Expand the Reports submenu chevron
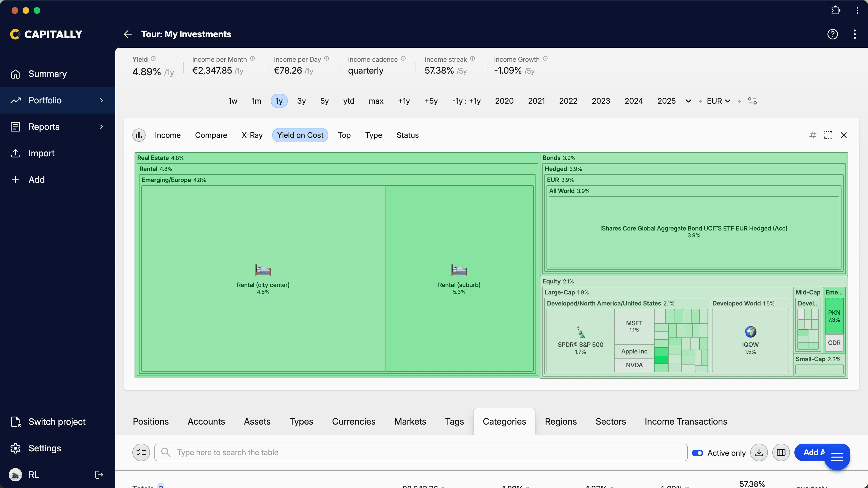This screenshot has width=868, height=488. pos(101,127)
